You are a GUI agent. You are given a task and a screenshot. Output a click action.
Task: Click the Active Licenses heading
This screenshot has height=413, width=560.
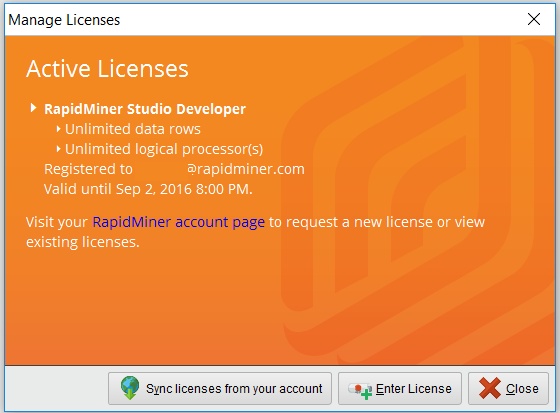(x=107, y=69)
